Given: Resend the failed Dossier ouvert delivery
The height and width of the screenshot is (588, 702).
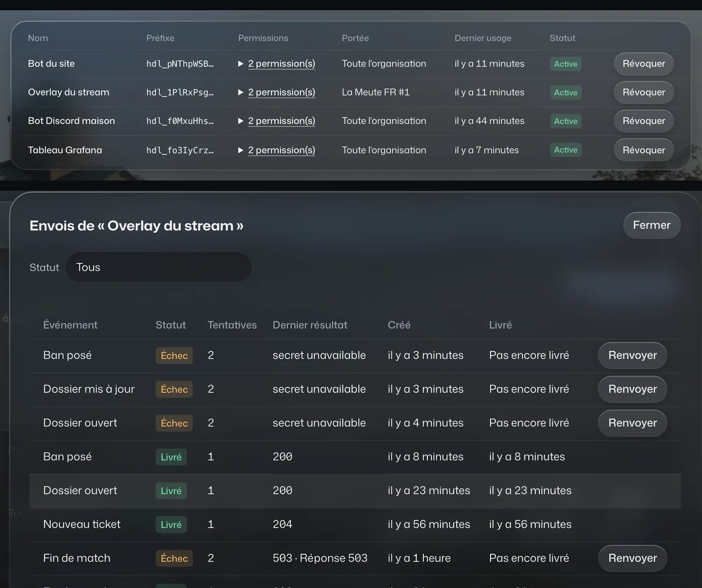Looking at the screenshot, I should click(x=632, y=423).
